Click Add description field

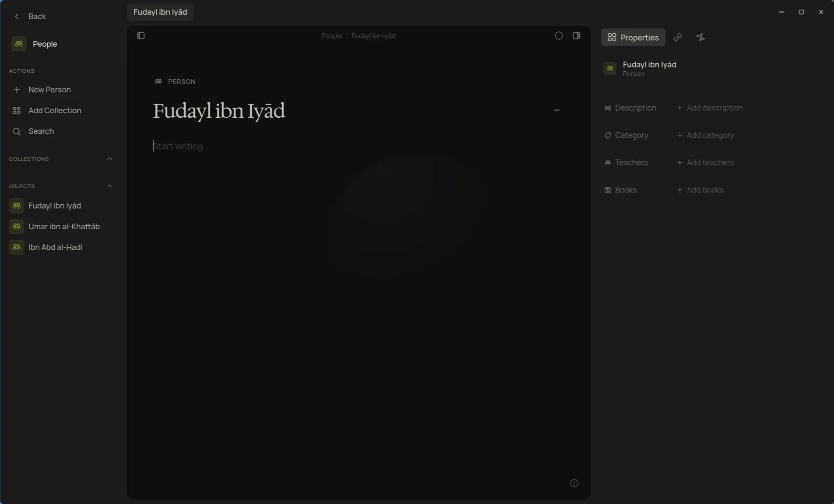[x=710, y=108]
